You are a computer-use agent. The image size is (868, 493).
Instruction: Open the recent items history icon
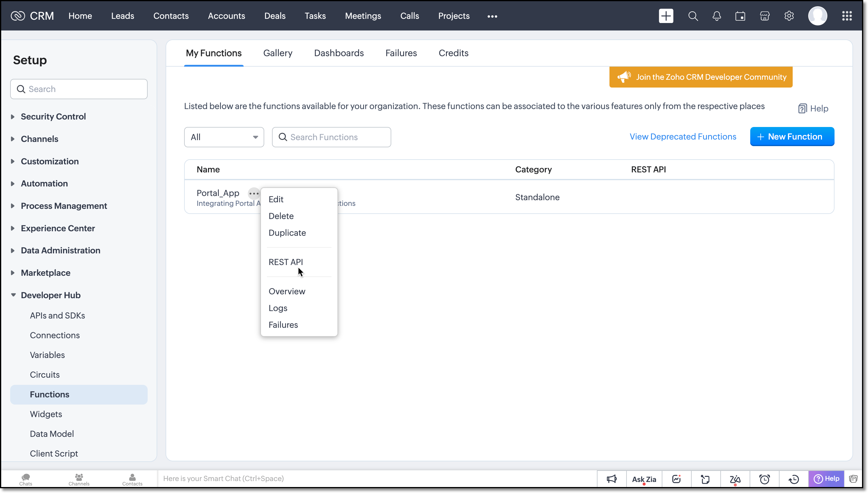coord(794,479)
